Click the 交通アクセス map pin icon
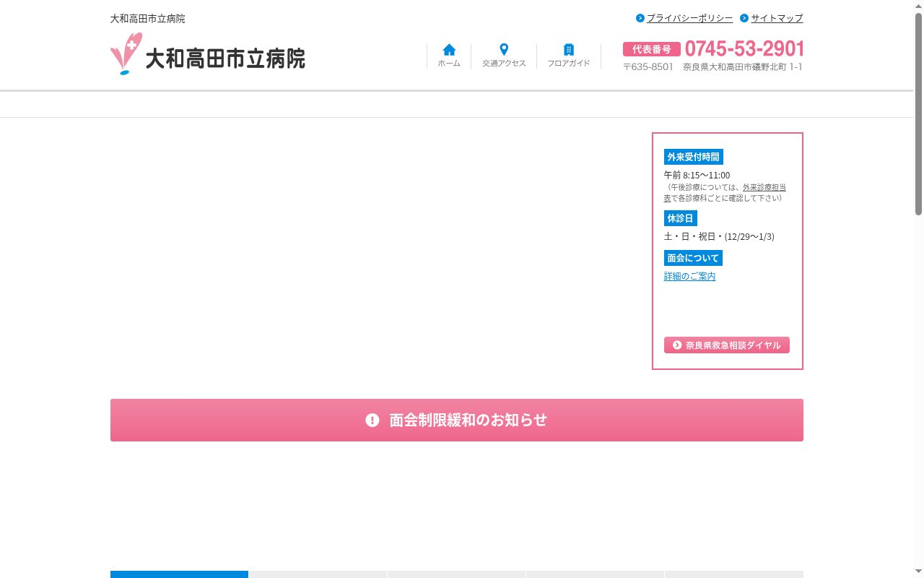 point(504,50)
